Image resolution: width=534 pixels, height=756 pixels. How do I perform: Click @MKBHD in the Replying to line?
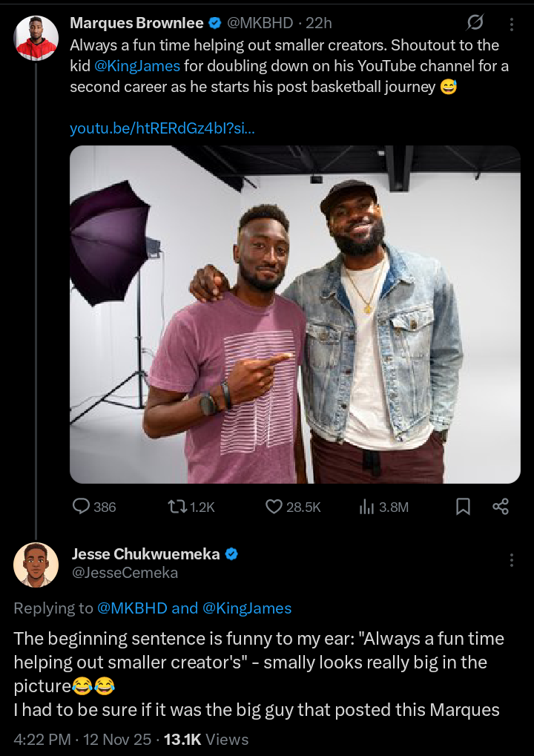(x=131, y=608)
